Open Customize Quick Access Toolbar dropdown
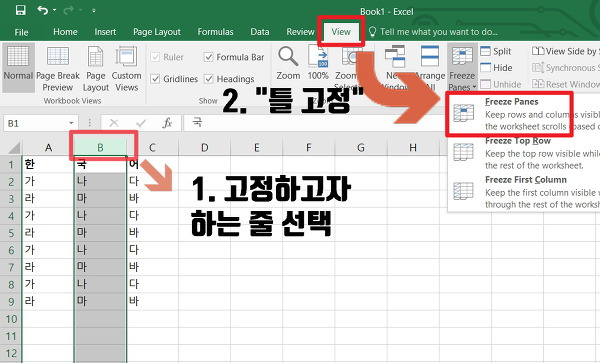 tap(94, 11)
